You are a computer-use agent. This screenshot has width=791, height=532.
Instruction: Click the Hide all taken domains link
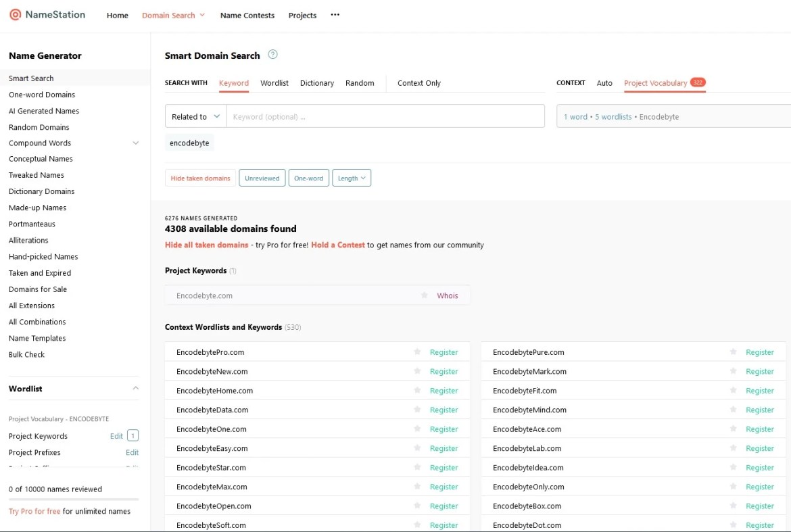(206, 245)
